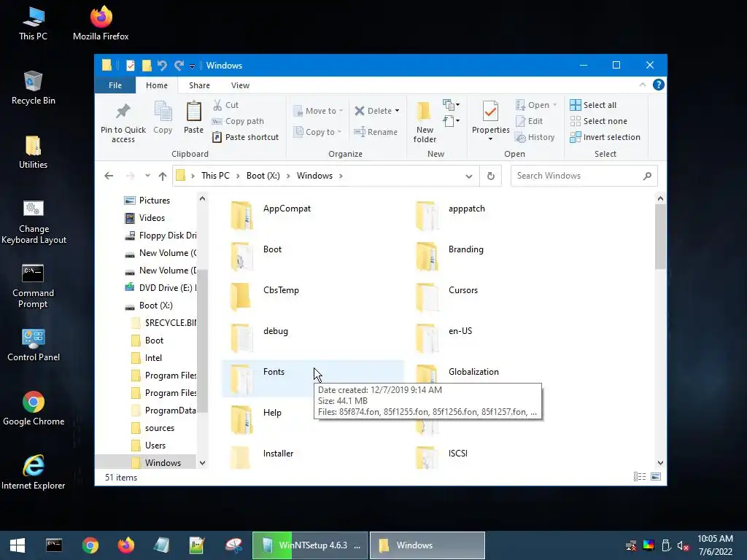Click the Google Chrome taskbar icon
This screenshot has height=560, width=747.
(x=90, y=545)
